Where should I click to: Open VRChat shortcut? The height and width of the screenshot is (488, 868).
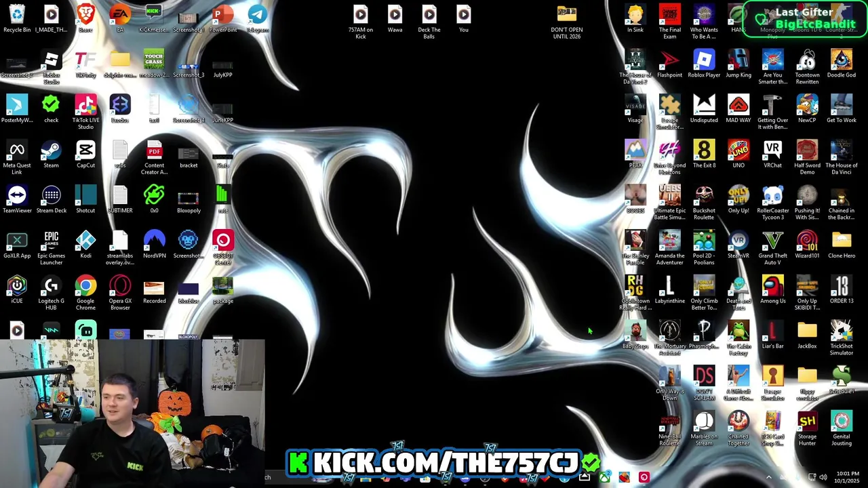(x=772, y=155)
